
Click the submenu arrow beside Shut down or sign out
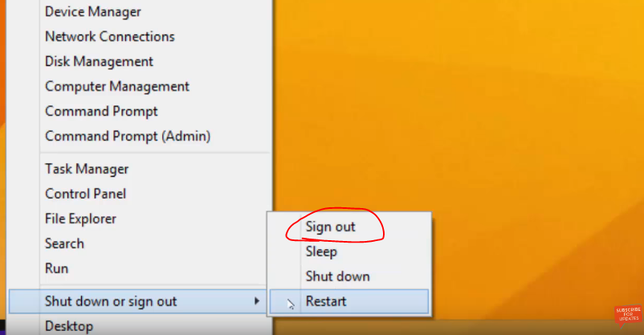point(257,301)
